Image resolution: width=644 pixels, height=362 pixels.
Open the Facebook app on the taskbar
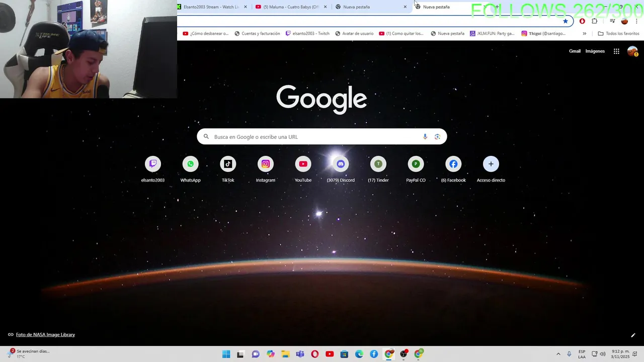(x=374, y=354)
